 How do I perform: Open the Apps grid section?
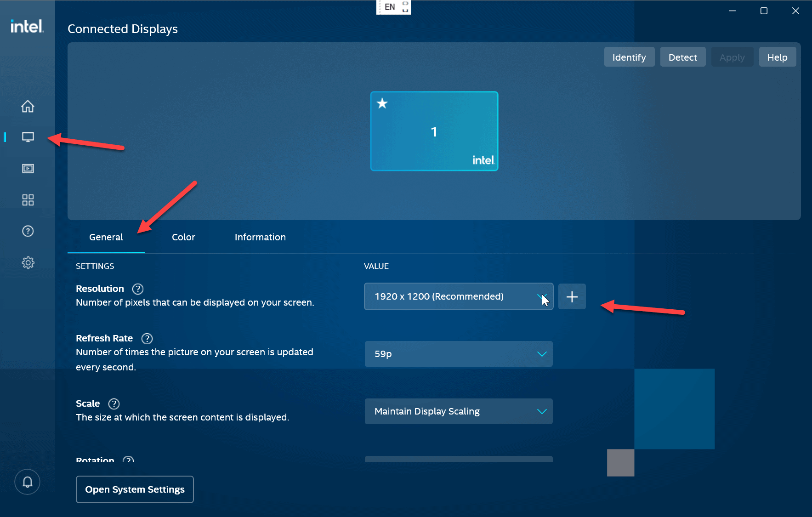click(28, 199)
